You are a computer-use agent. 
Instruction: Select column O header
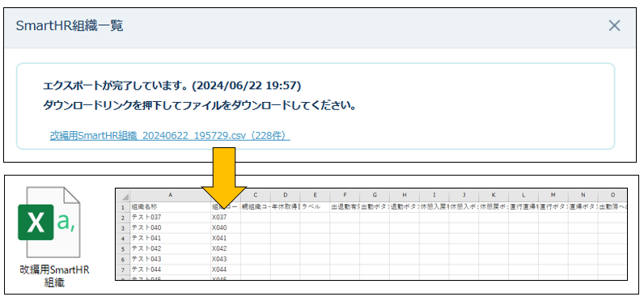coord(612,196)
